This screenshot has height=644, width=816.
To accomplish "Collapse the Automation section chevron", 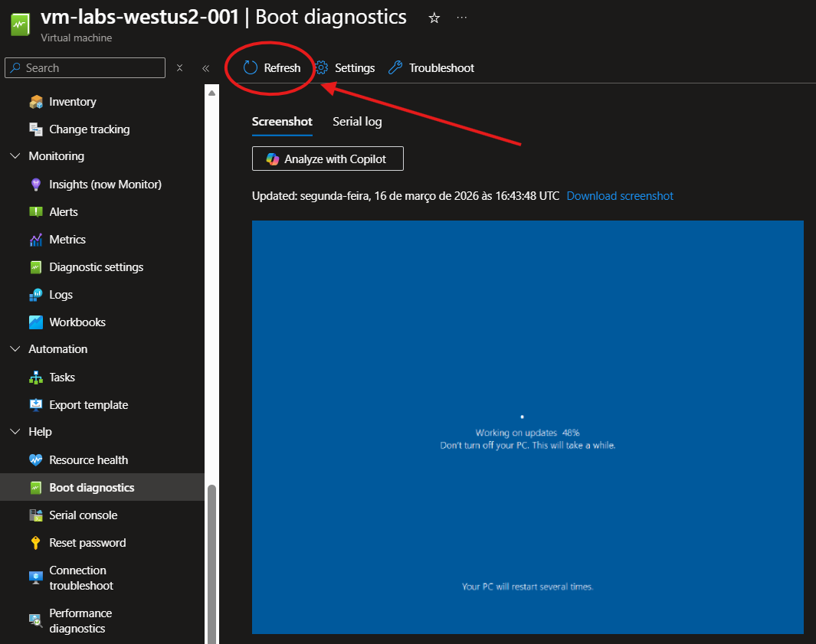I will [15, 349].
